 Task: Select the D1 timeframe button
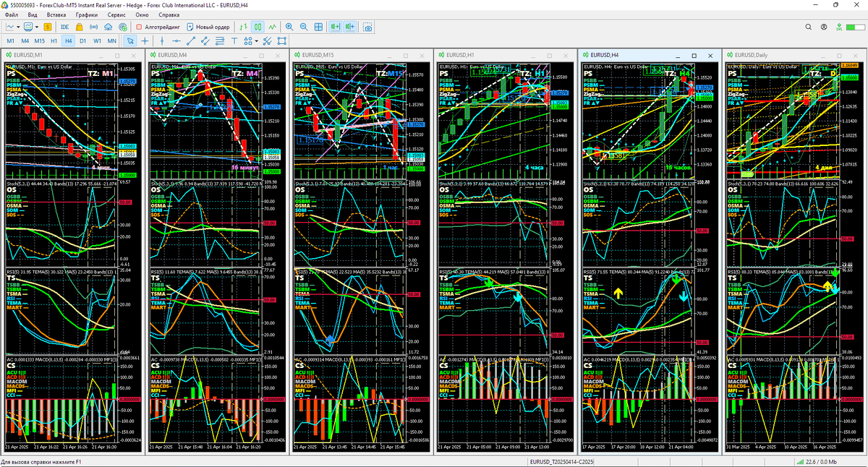click(82, 40)
